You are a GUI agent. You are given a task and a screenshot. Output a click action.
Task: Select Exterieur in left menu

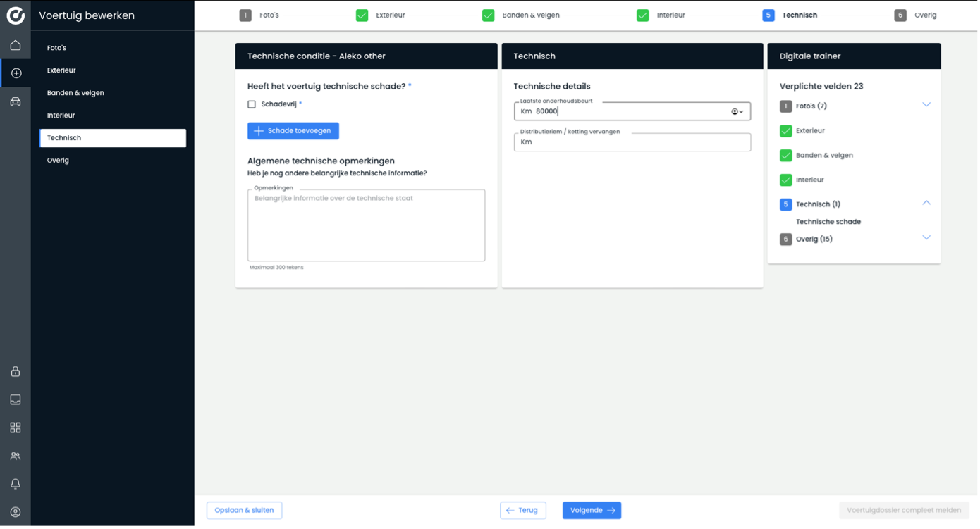[x=113, y=70]
